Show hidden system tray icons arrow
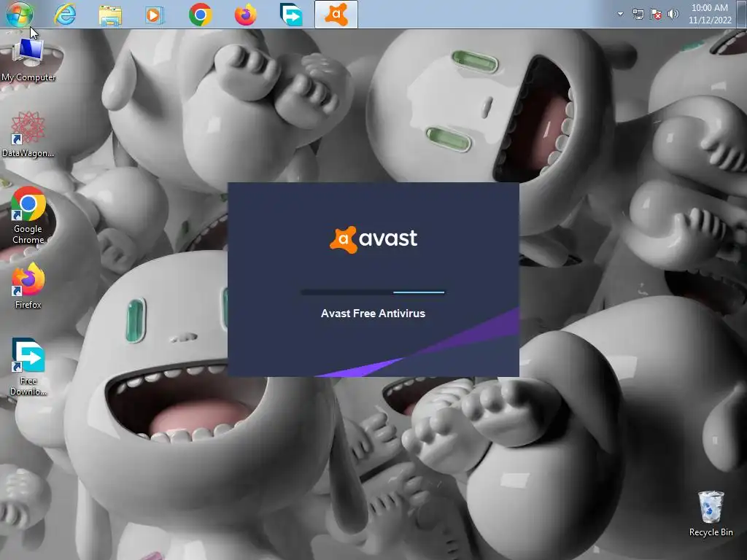 pos(620,14)
